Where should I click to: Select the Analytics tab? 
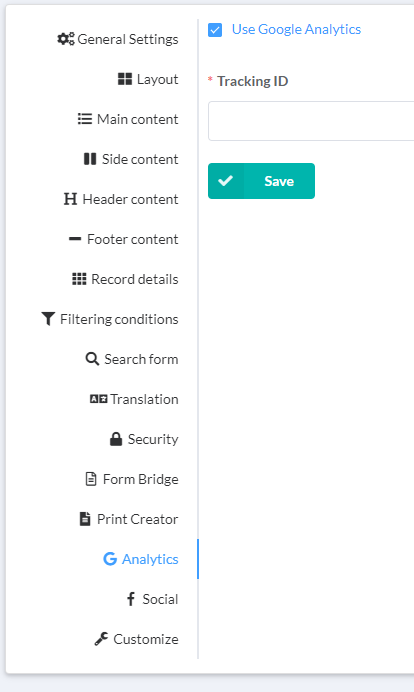point(141,559)
